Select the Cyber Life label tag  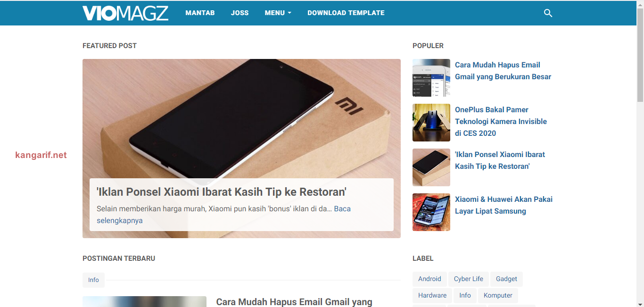coord(469,279)
